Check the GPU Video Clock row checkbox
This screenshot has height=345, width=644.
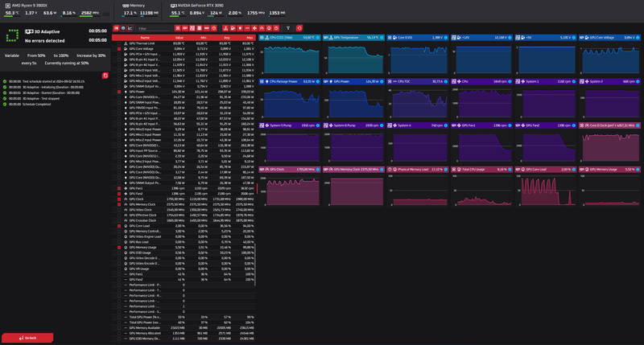point(119,210)
